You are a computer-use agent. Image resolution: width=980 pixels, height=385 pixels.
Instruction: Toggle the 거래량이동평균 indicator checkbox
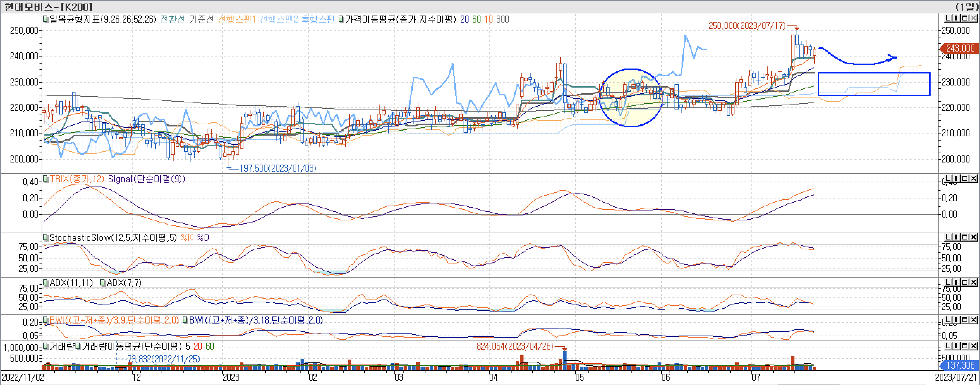(x=78, y=346)
